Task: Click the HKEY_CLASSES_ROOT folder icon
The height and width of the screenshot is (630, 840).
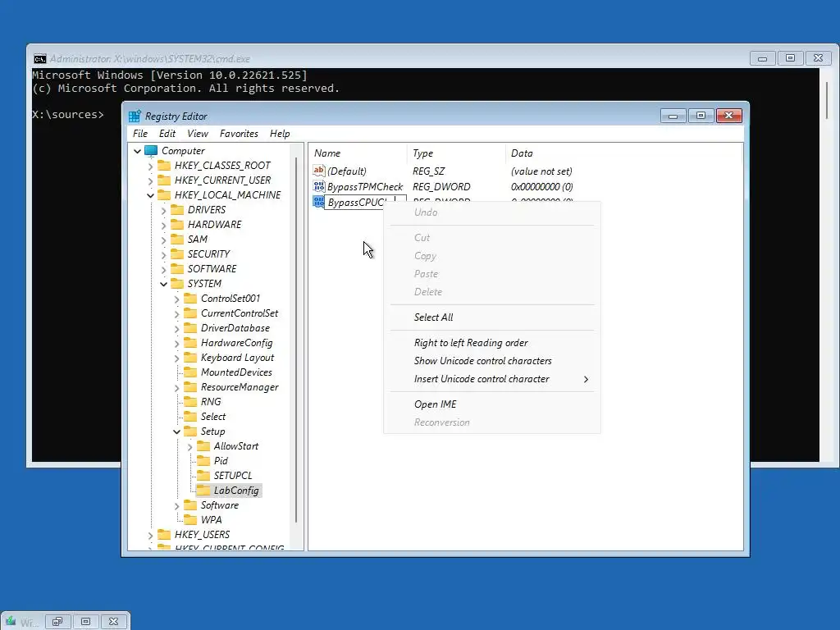Action: [x=164, y=165]
